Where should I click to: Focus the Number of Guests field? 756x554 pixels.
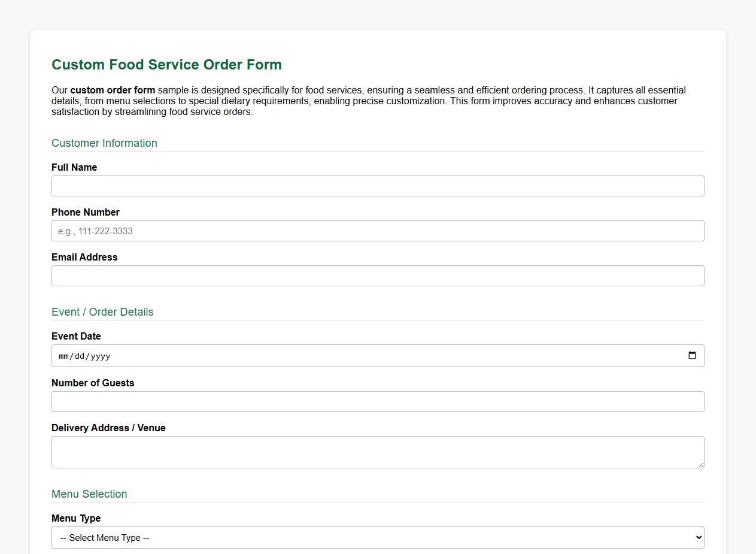coord(377,401)
